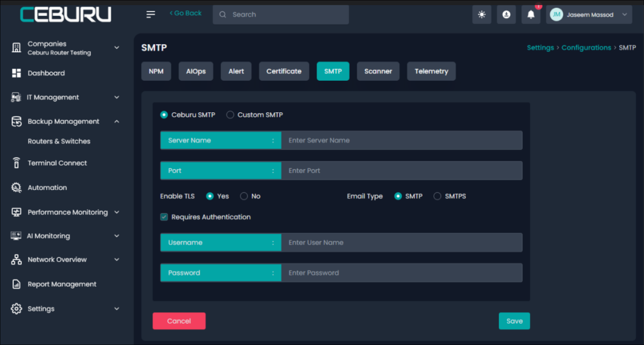Switch to the Alert tab
This screenshot has height=345, width=644.
(236, 71)
